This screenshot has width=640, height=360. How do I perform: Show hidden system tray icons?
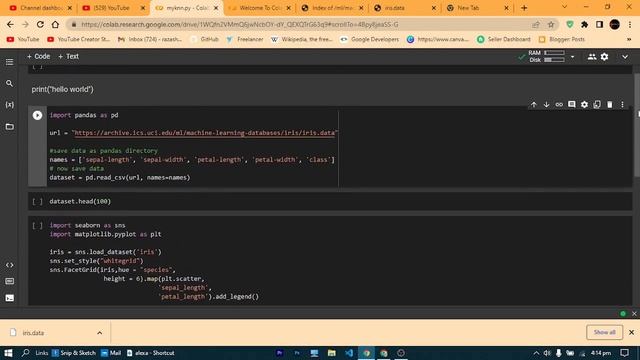coord(536,353)
